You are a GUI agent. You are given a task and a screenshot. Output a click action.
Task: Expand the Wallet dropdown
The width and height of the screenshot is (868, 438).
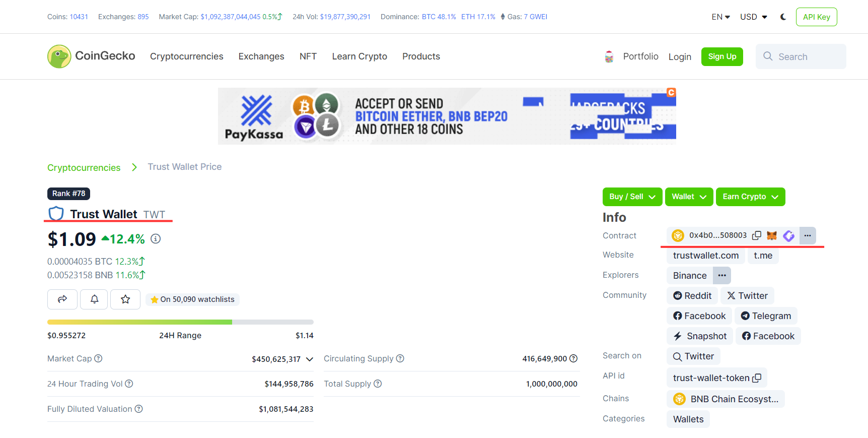[689, 197]
